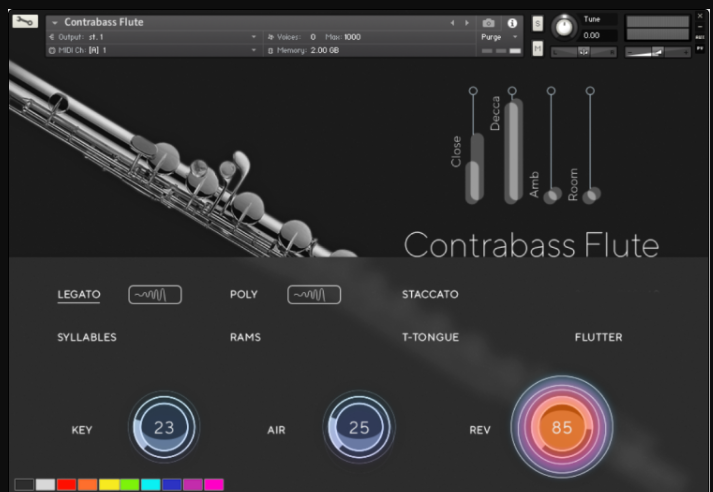Image resolution: width=713 pixels, height=492 pixels.
Task: Load the previous instrument with left arrow
Action: [x=452, y=23]
